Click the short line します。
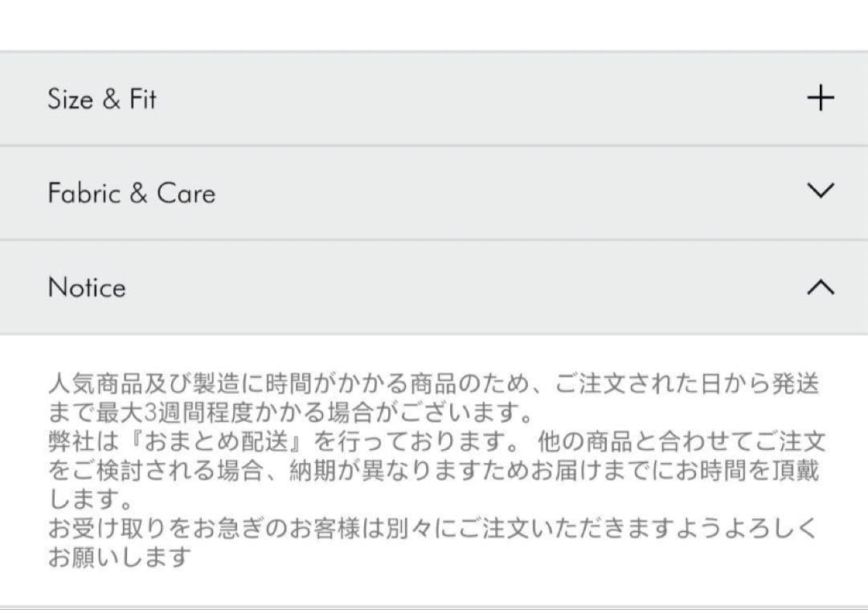868x610 pixels. [90, 500]
